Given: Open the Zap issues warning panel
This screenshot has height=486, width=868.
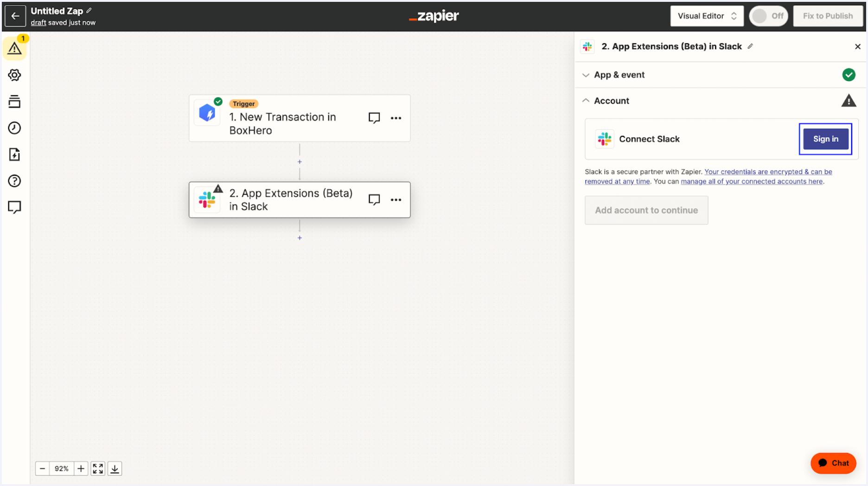Looking at the screenshot, I should coord(14,48).
